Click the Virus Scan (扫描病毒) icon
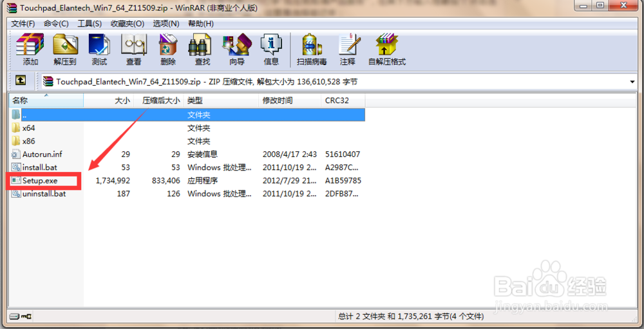Image resolution: width=644 pixels, height=329 pixels. (x=312, y=45)
